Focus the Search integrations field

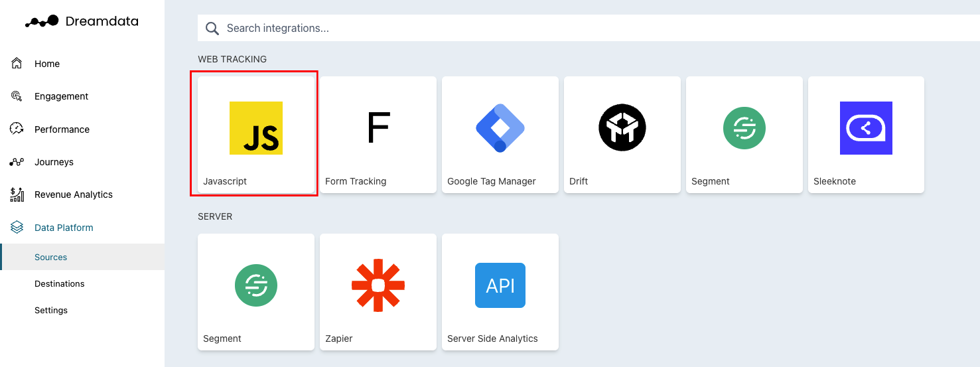(x=589, y=28)
